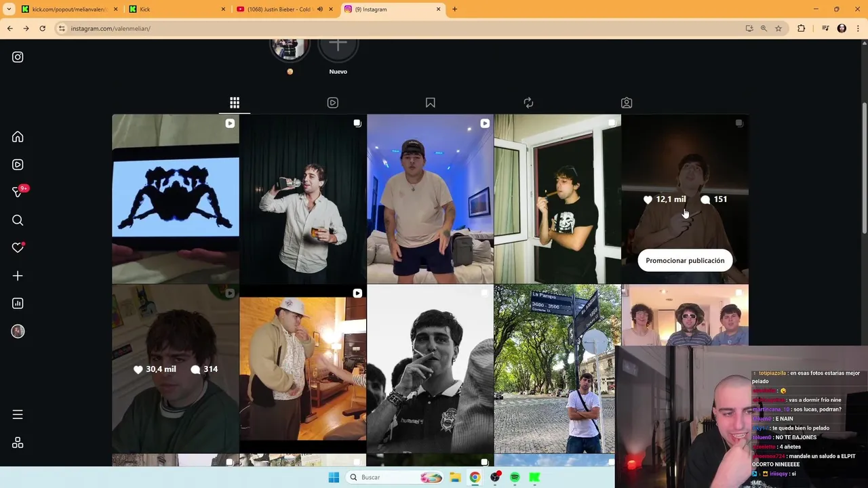Close the Instagram browser tab
868x488 pixels.
pos(438,9)
